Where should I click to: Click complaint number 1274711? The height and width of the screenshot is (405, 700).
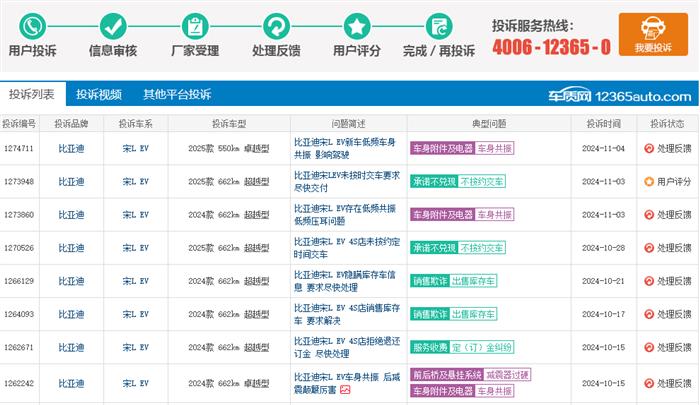19,148
